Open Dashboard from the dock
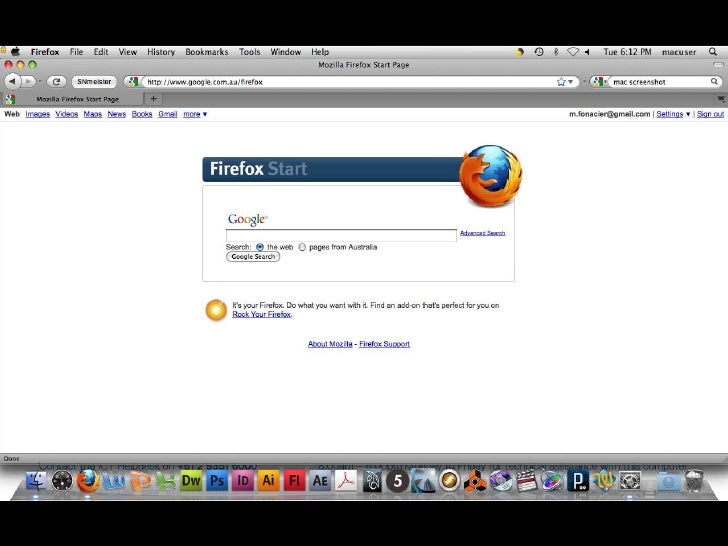The image size is (728, 546). point(62,481)
